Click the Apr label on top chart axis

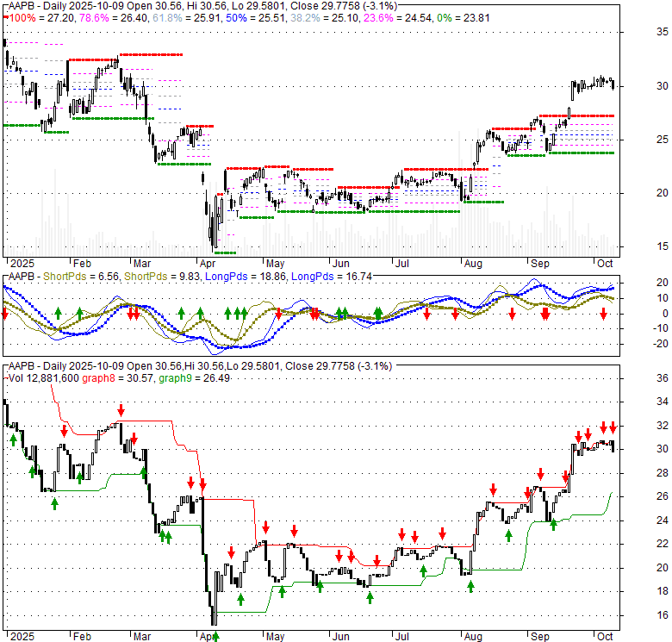[208, 264]
